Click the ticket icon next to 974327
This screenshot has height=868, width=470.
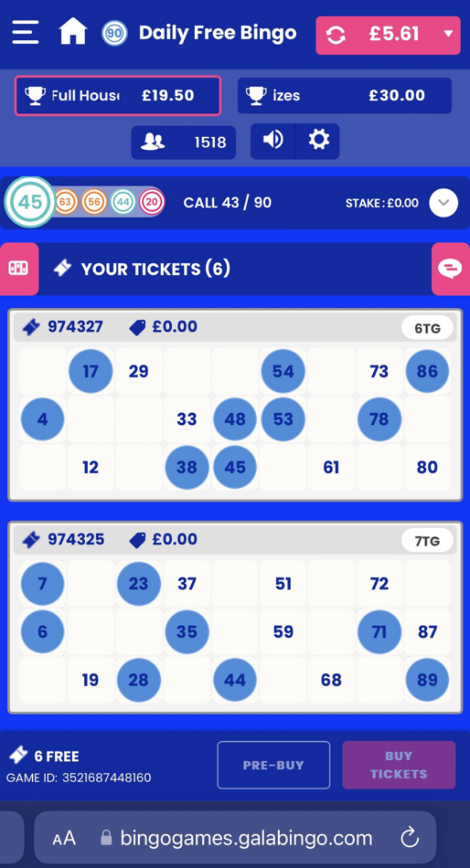pos(29,326)
